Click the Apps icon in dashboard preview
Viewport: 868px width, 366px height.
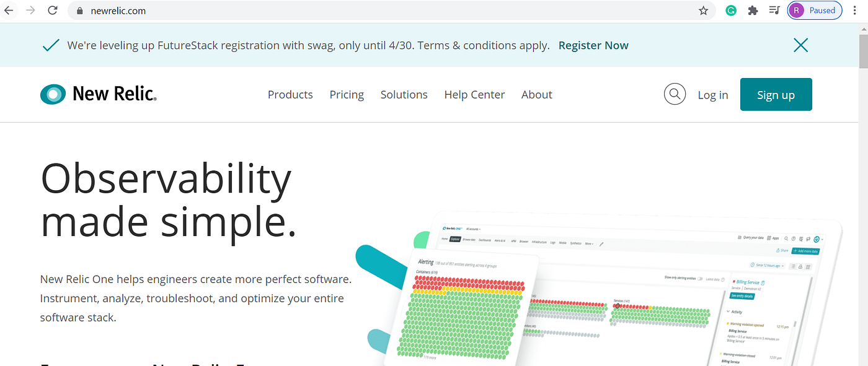773,238
